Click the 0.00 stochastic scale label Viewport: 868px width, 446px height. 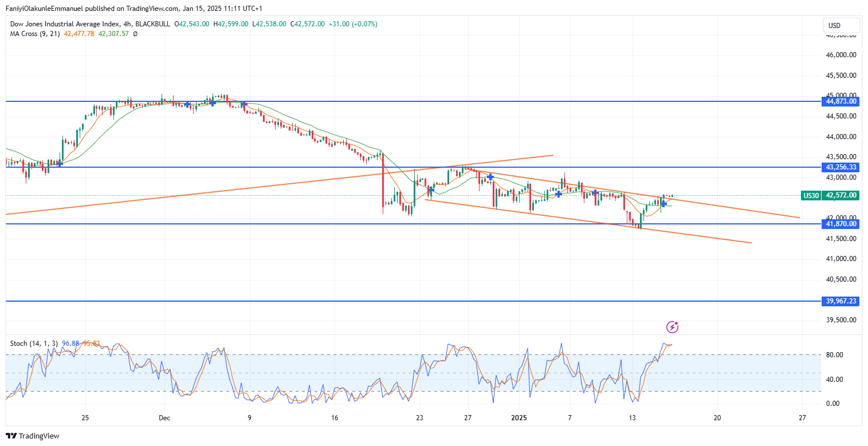pos(834,403)
